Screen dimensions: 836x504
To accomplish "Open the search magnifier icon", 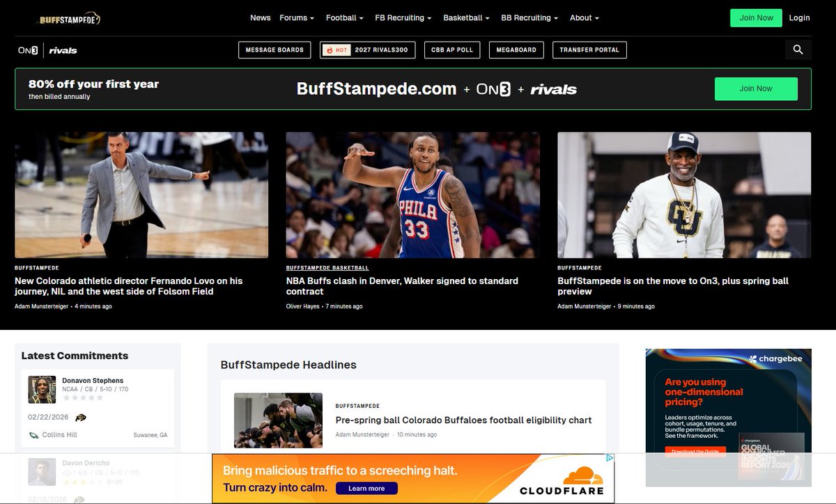I will pyautogui.click(x=798, y=49).
